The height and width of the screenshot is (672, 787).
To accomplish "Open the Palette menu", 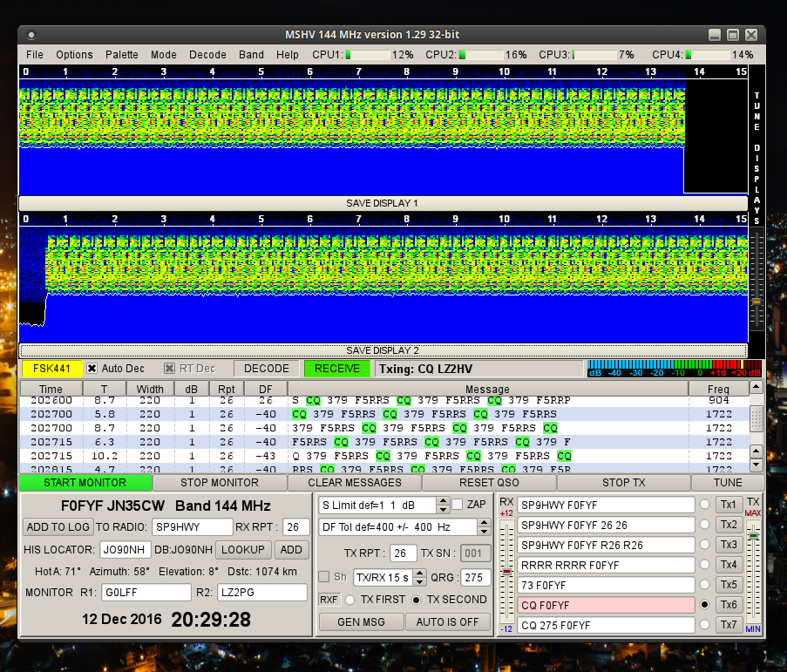I will tap(121, 54).
